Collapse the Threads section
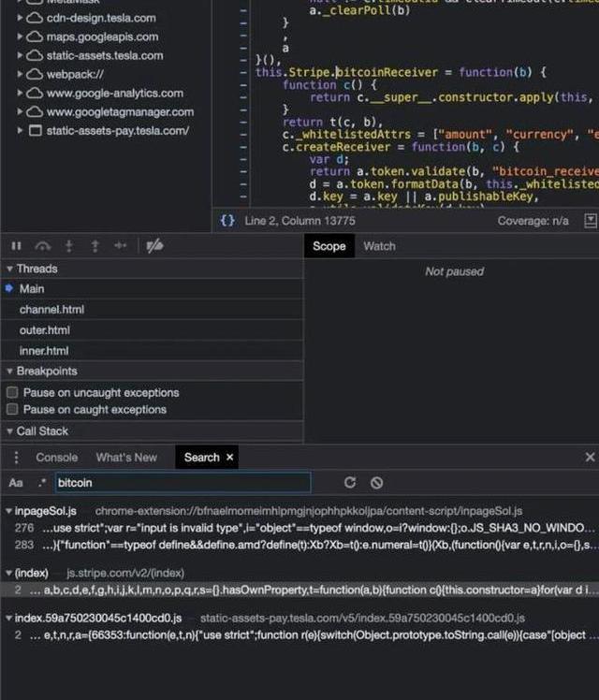 [x=9, y=269]
